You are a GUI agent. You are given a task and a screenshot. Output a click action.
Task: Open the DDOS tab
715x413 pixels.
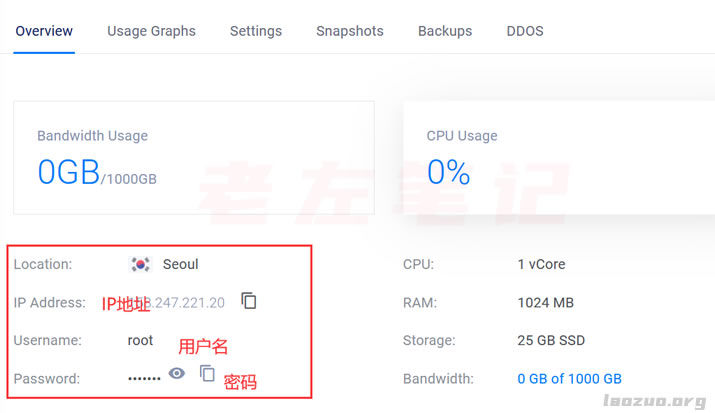[525, 31]
